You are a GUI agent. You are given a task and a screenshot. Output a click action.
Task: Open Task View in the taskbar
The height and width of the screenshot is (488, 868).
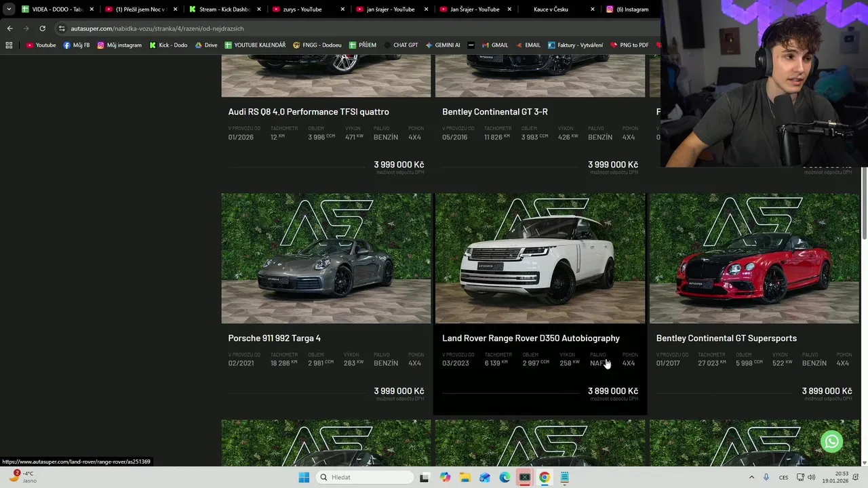point(425,477)
